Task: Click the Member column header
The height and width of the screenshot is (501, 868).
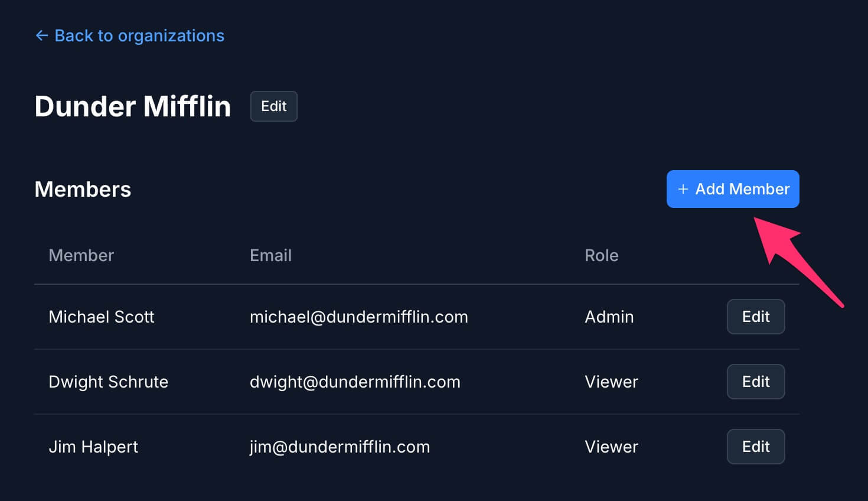Action: [x=81, y=255]
